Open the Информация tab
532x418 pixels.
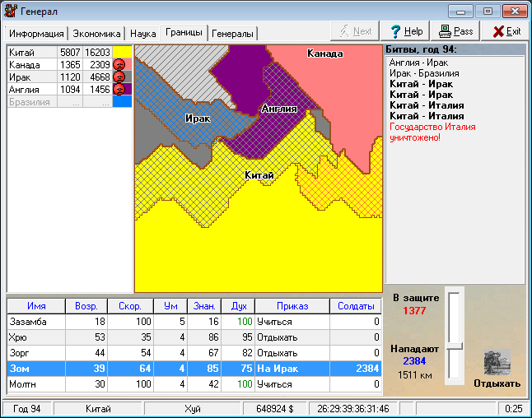[x=36, y=34]
